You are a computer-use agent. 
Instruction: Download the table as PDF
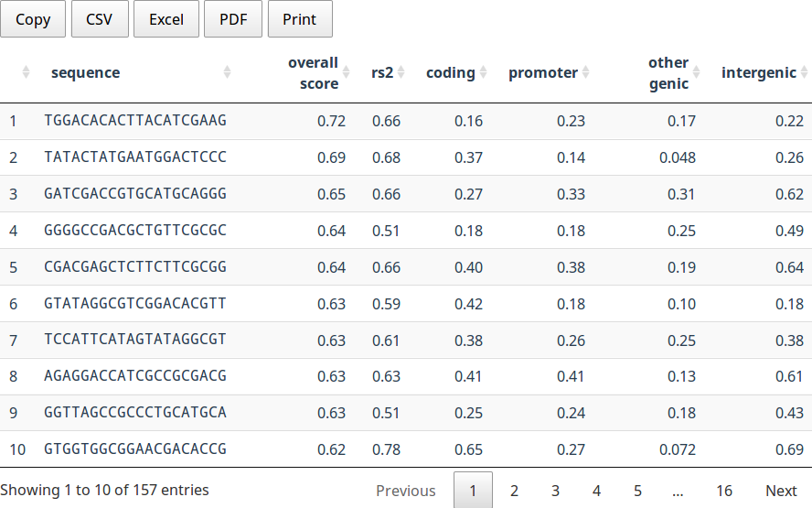pos(233,19)
